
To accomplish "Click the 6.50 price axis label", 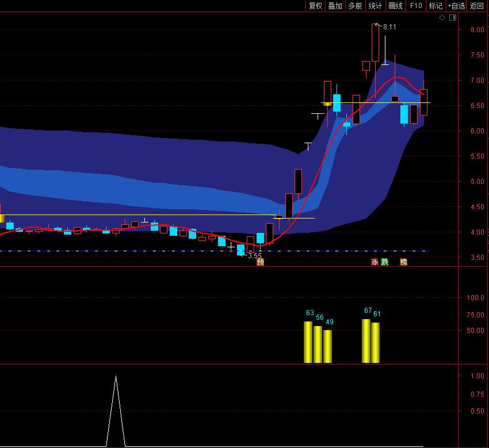I will [477, 106].
